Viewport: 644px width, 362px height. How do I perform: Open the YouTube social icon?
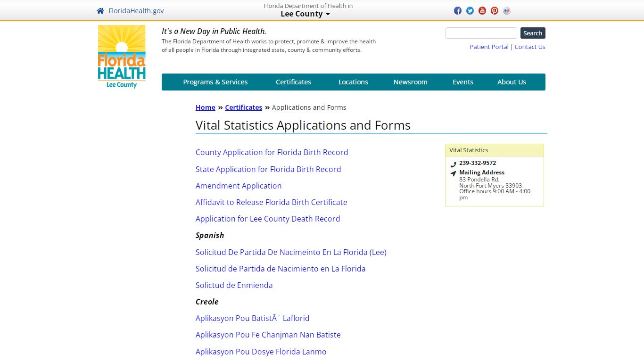482,11
